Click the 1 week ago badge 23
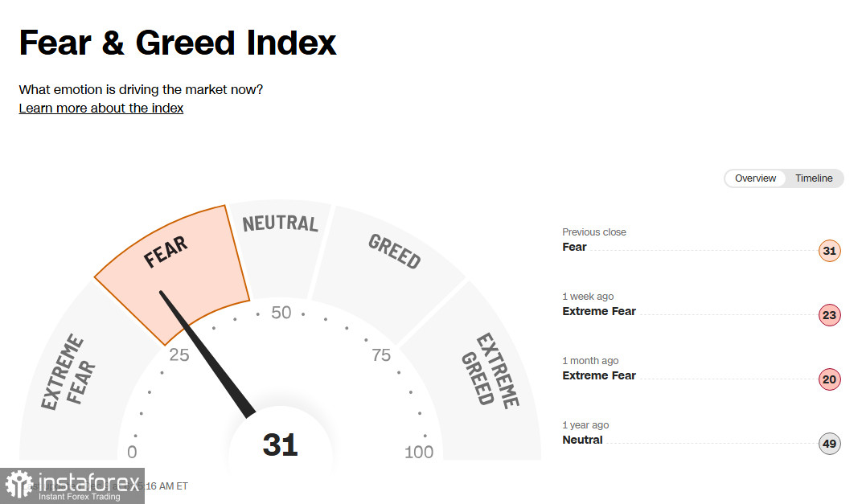Image resolution: width=862 pixels, height=504 pixels. [829, 315]
